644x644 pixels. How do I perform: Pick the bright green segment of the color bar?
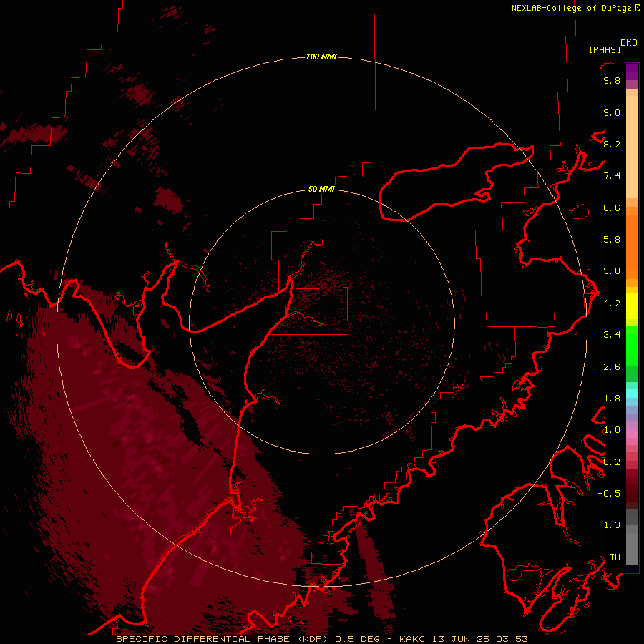click(x=632, y=345)
